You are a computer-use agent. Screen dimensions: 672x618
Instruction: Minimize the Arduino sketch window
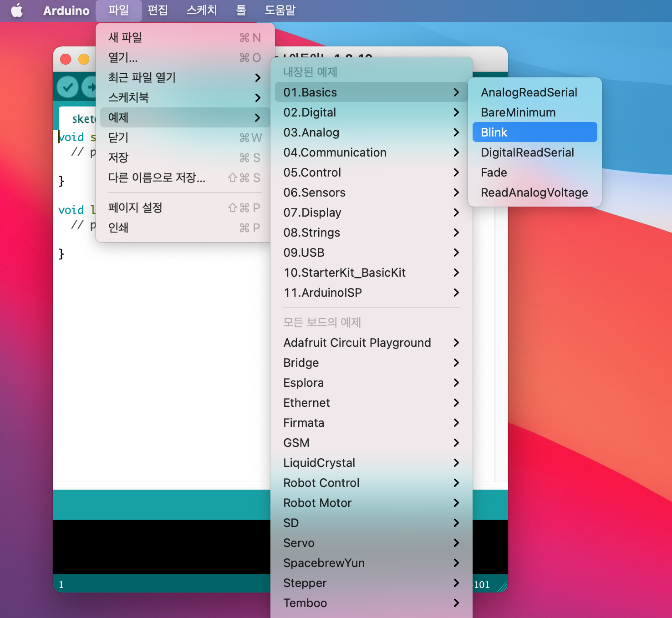point(84,59)
